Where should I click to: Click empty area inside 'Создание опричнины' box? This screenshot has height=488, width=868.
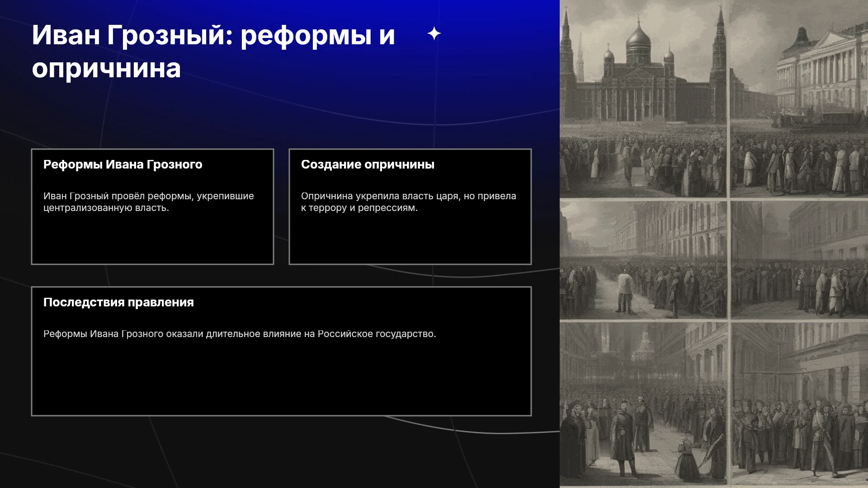[410, 239]
